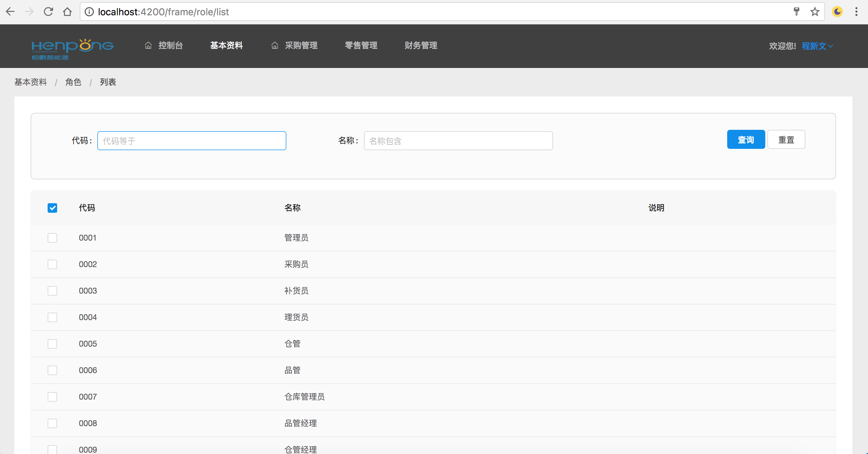This screenshot has width=868, height=454.
Task: Select the 0005 仓管 row checkbox
Action: [x=52, y=344]
